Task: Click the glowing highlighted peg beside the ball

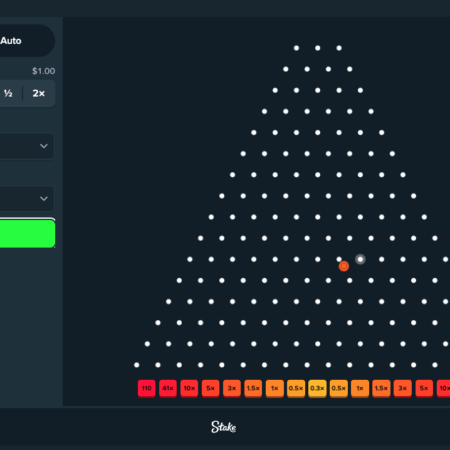Action: [360, 259]
